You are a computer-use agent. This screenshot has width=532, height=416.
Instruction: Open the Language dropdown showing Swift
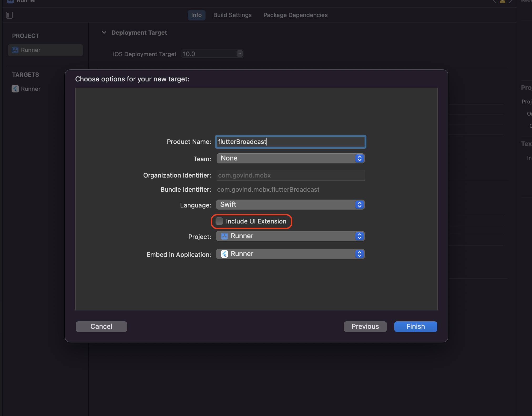(359, 205)
